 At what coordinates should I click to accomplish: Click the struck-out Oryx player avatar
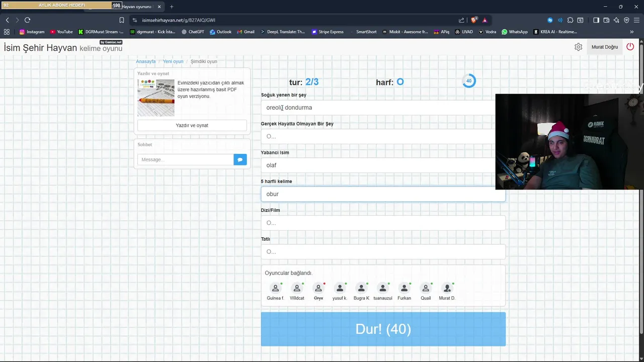[318, 288]
